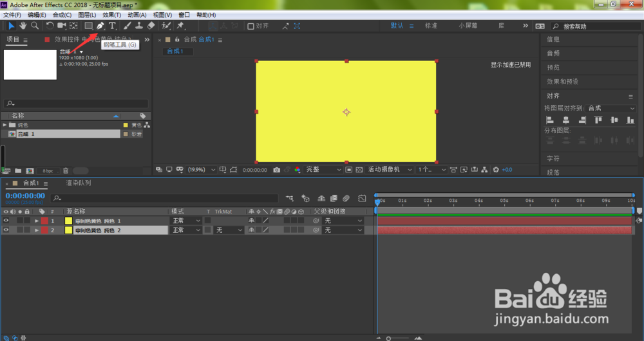
Task: Click the reset exposure icon
Action: [496, 170]
